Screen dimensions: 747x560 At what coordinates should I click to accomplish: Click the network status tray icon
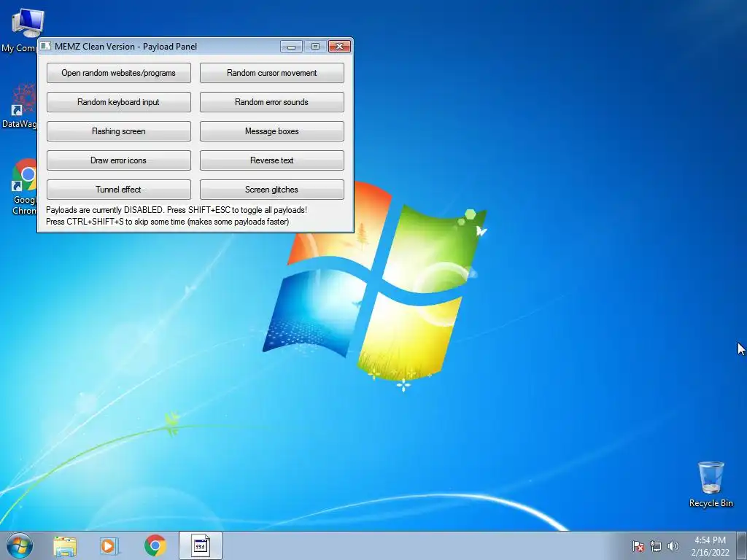click(x=656, y=546)
